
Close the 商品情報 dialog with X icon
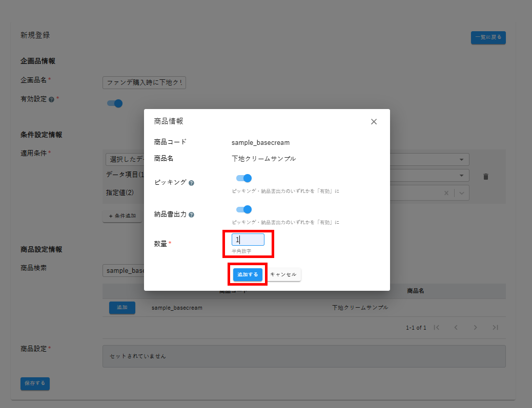[x=374, y=121]
